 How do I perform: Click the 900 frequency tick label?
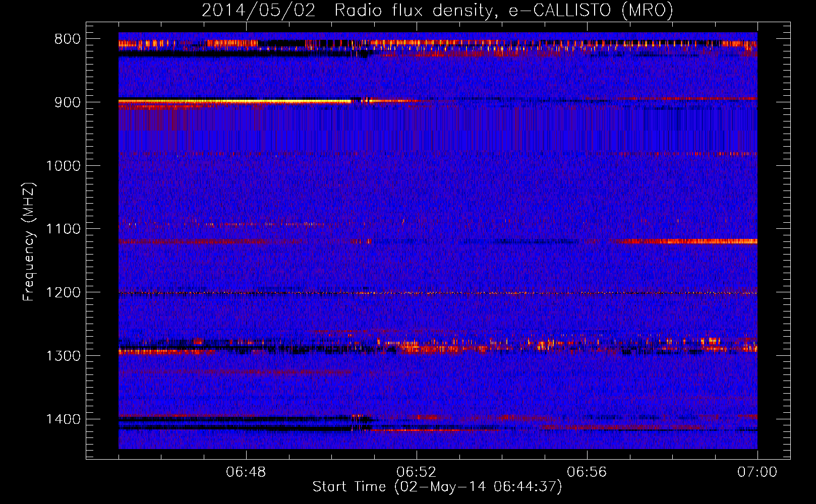pyautogui.click(x=68, y=102)
